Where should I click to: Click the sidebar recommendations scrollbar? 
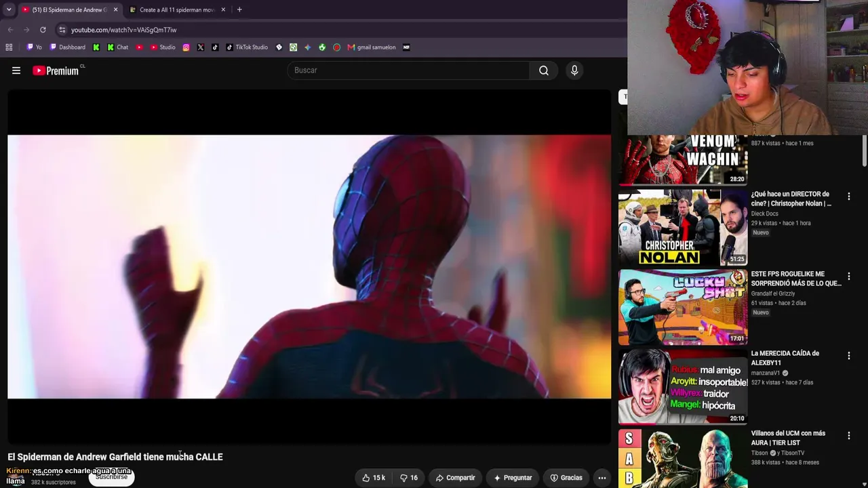tap(864, 150)
